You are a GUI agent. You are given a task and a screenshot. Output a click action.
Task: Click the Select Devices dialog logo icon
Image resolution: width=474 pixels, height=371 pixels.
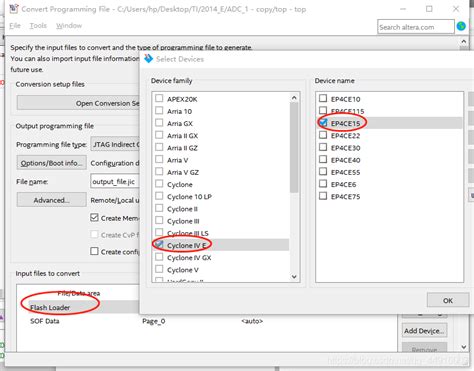click(148, 59)
